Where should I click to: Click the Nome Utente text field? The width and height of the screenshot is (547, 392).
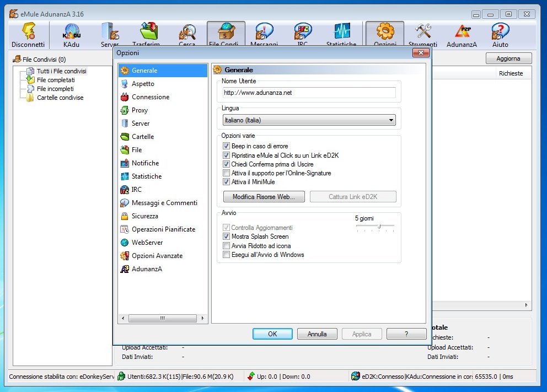pyautogui.click(x=309, y=93)
